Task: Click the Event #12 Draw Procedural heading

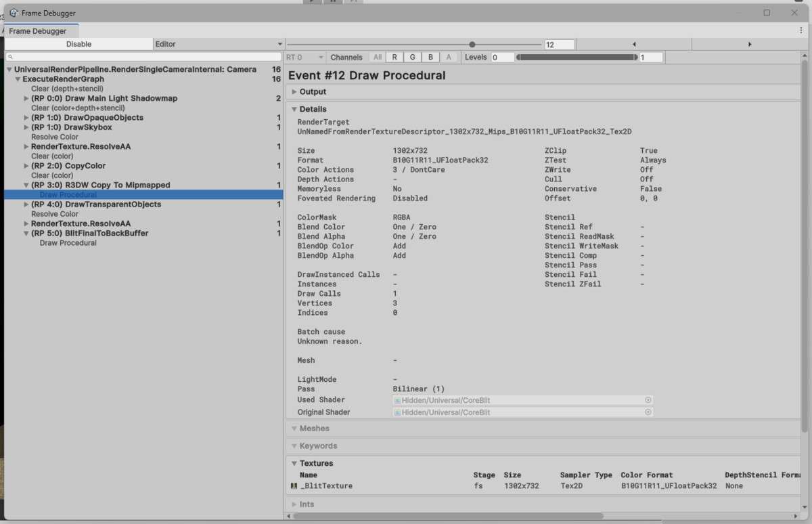Action: point(367,76)
